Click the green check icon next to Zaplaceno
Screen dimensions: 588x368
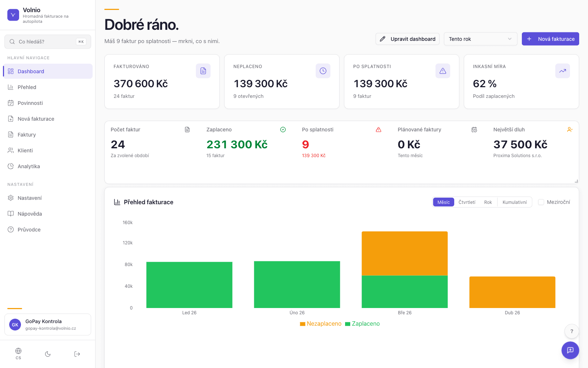[x=283, y=130]
